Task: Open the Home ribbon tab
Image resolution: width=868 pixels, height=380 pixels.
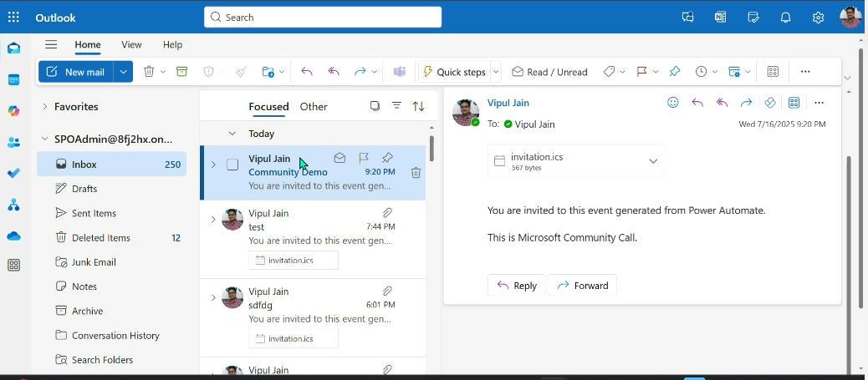Action: (88, 45)
